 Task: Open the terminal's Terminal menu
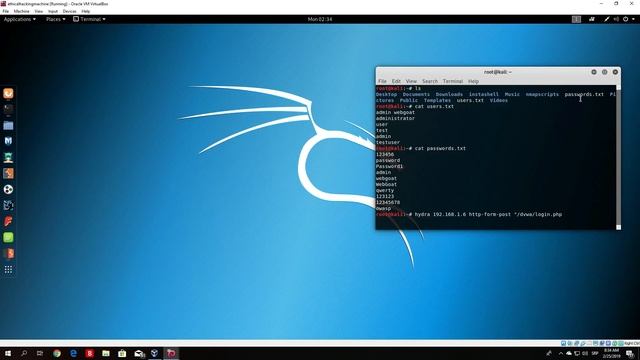coord(453,81)
